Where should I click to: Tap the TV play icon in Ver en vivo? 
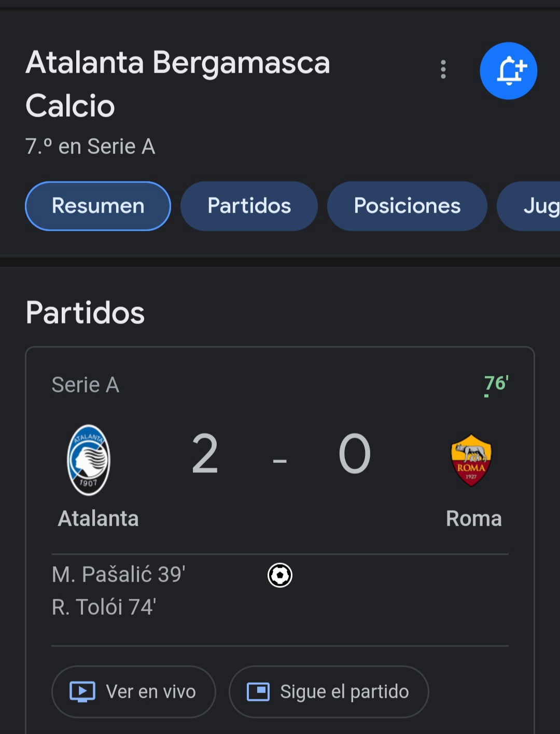point(82,691)
